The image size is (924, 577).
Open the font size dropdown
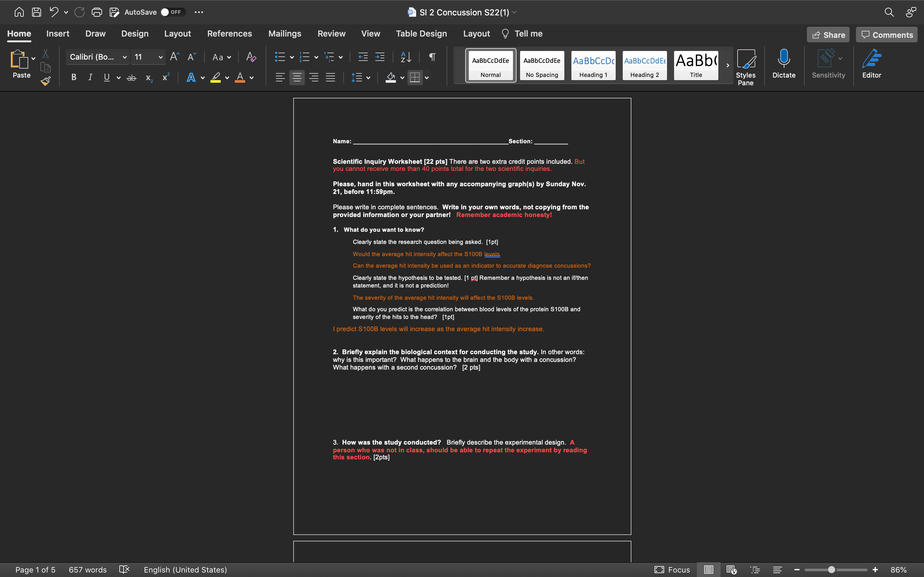pyautogui.click(x=160, y=57)
